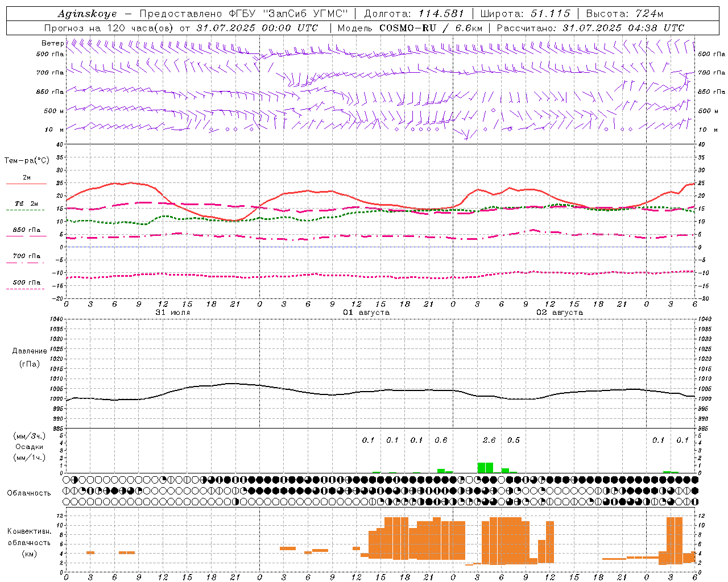
Task: Click the solid red 2м legend line
Action: (27, 184)
